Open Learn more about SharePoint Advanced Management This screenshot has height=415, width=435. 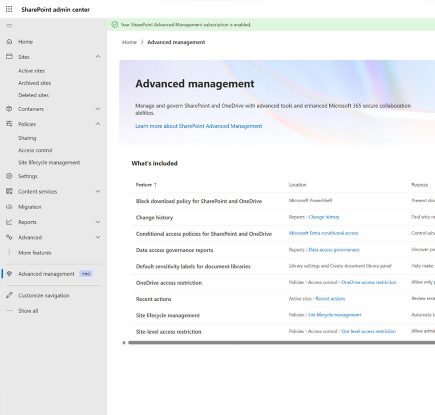click(x=199, y=126)
